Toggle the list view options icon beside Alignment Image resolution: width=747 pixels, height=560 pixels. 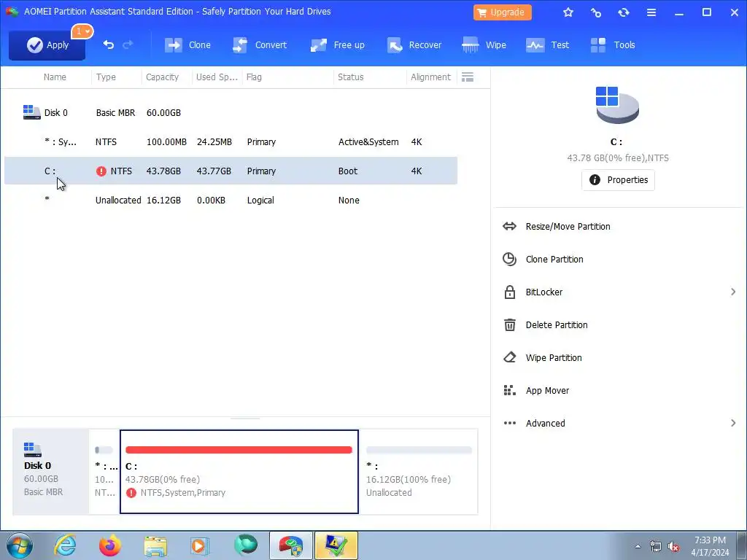click(x=468, y=77)
